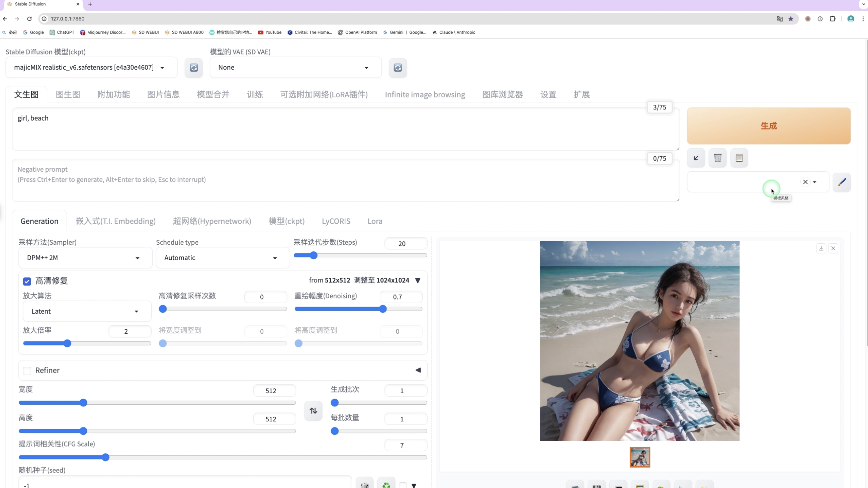Open browser extensions puzzle icon
The image size is (868, 488).
832,19
